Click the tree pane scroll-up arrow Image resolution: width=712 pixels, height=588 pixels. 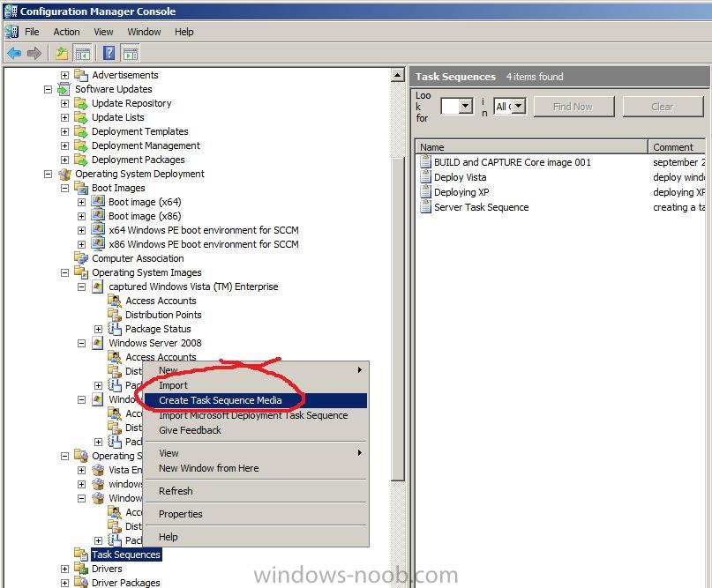pos(398,75)
